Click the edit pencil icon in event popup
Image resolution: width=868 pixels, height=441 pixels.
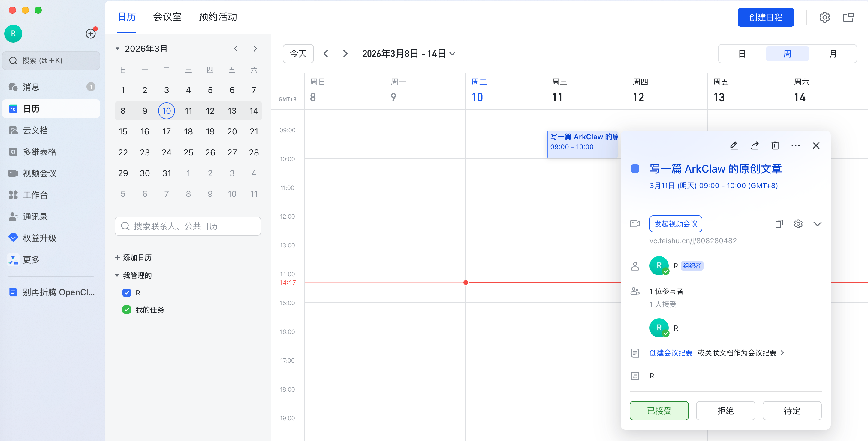pos(734,145)
